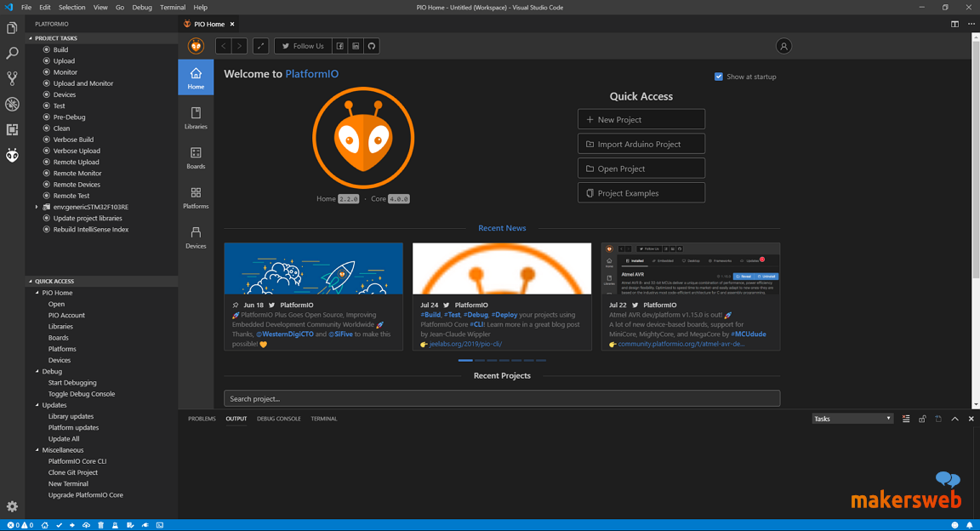Open Source Control view in activity bar
Image resolution: width=980 pixels, height=531 pixels.
tap(12, 78)
